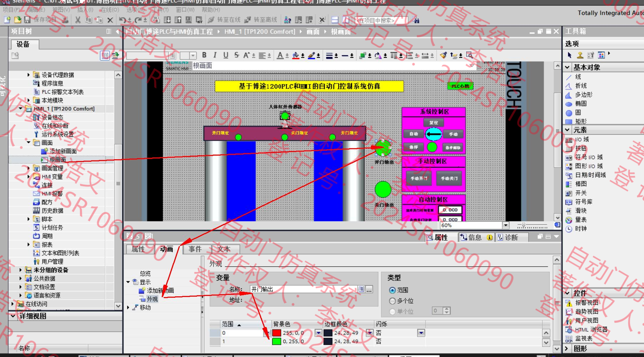Click the format painter brush icon
644x357 pixels.
443,55
